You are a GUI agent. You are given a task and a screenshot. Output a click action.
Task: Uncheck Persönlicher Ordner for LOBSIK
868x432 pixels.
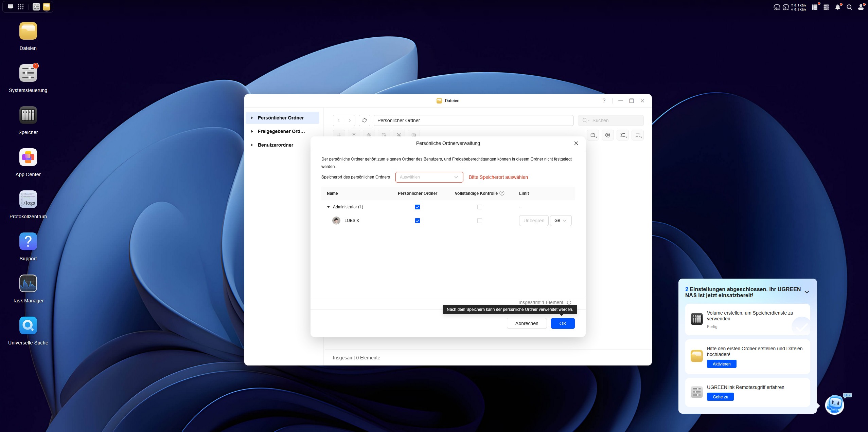tap(418, 221)
